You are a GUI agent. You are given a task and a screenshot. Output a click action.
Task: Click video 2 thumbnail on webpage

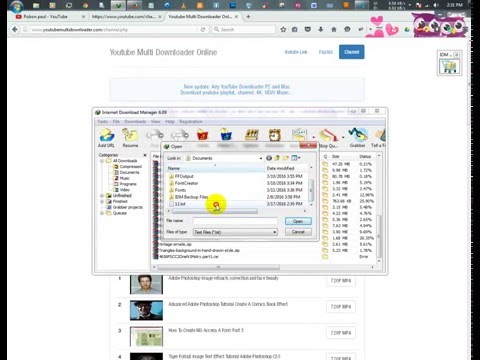146,310
